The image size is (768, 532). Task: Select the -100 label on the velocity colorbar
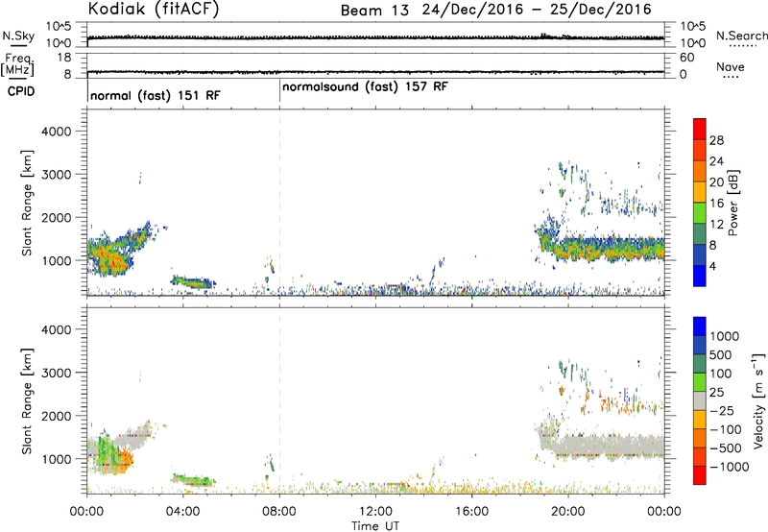tap(726, 429)
